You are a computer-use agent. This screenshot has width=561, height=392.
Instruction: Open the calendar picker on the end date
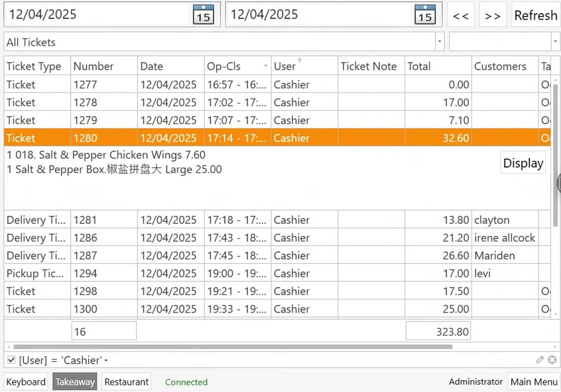click(x=425, y=15)
